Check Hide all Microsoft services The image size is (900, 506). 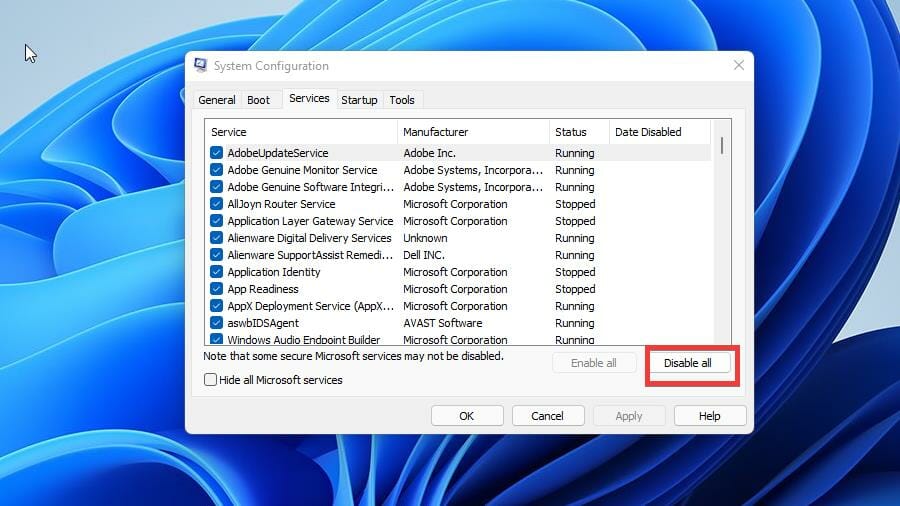click(x=211, y=380)
